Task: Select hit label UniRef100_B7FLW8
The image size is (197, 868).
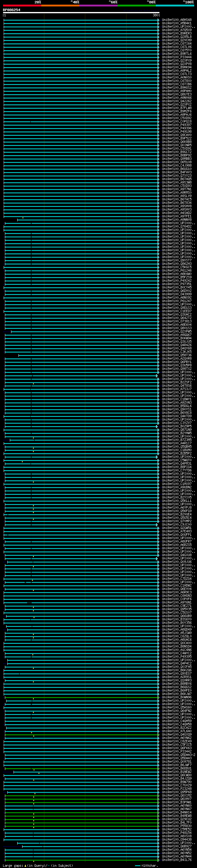Action: [x=177, y=108]
